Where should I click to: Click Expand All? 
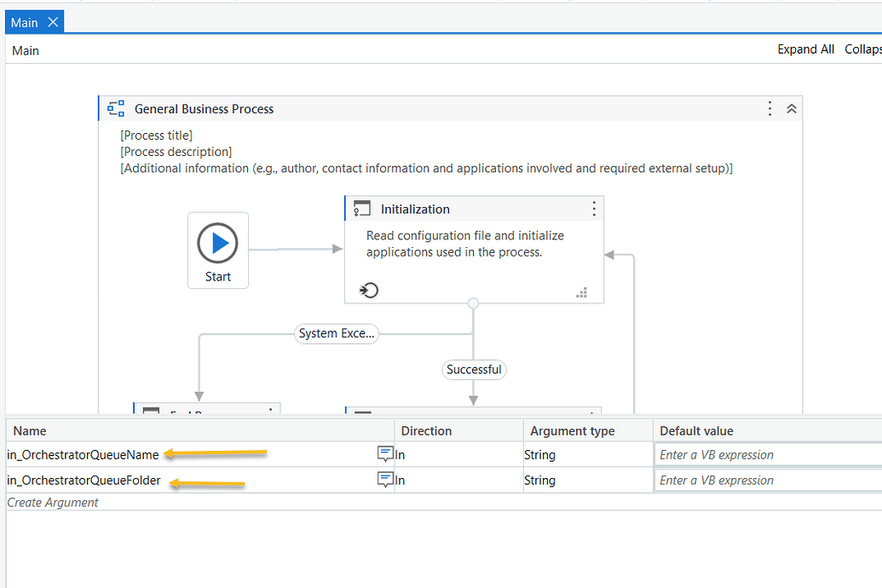coord(805,49)
